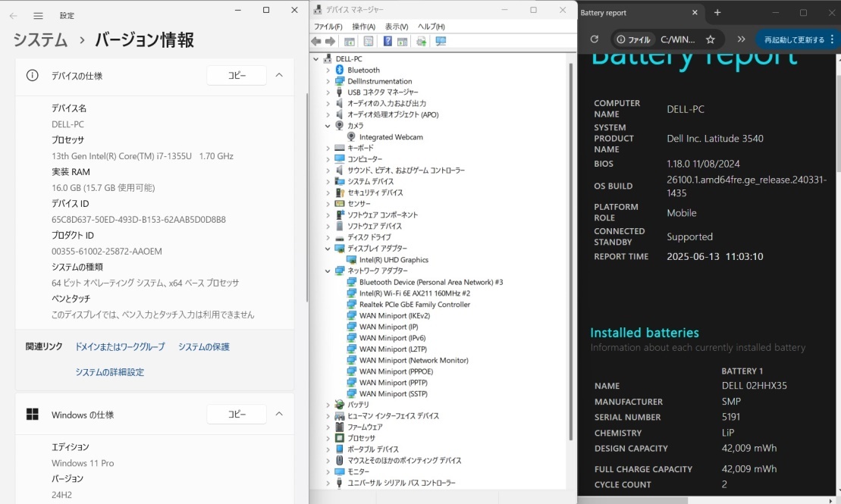The image size is (841, 504).
Task: Click the Battery report horizontal scrollbar
Action: 633,500
